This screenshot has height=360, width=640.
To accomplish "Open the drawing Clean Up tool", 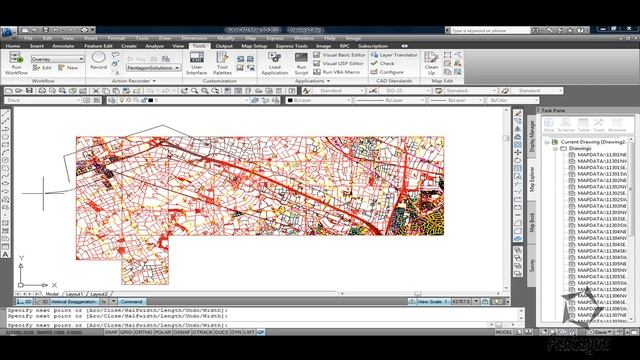I will tap(431, 63).
